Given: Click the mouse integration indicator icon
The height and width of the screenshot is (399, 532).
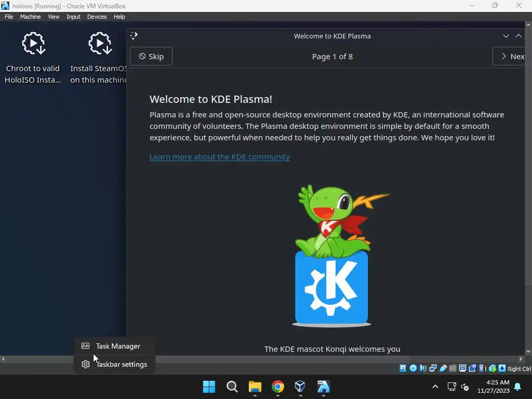Looking at the screenshot, I should point(493,368).
